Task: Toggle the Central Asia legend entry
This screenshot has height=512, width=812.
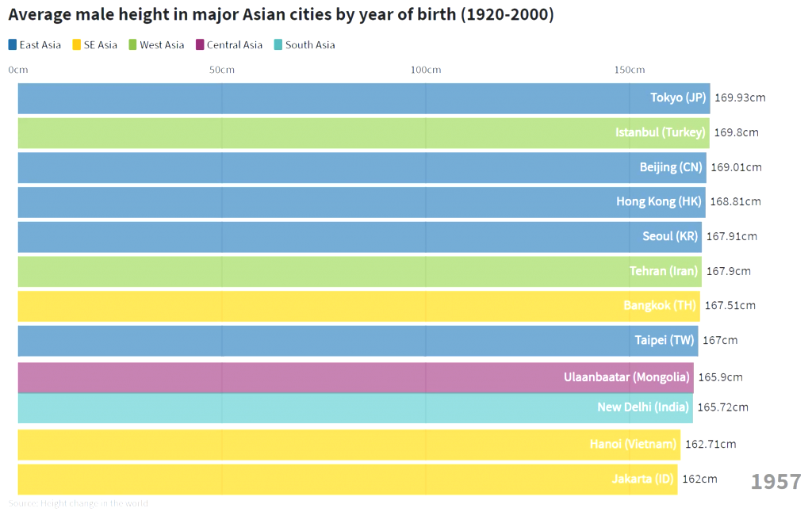Action: pyautogui.click(x=229, y=45)
